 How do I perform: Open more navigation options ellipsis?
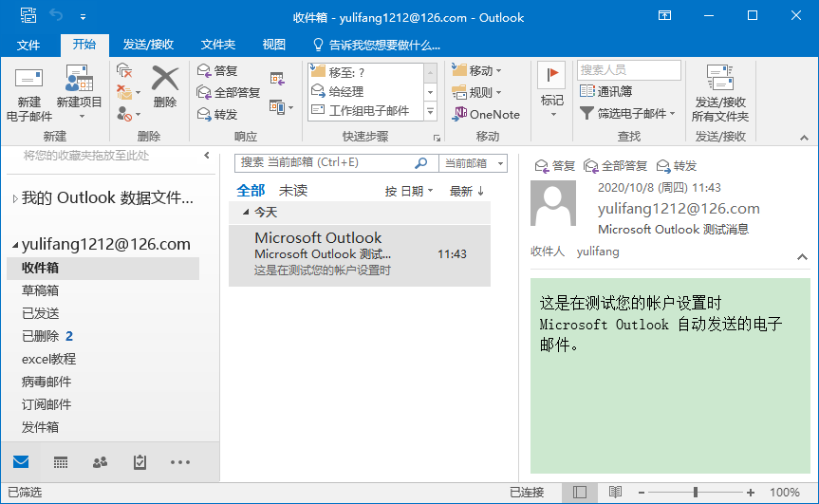coord(179,462)
